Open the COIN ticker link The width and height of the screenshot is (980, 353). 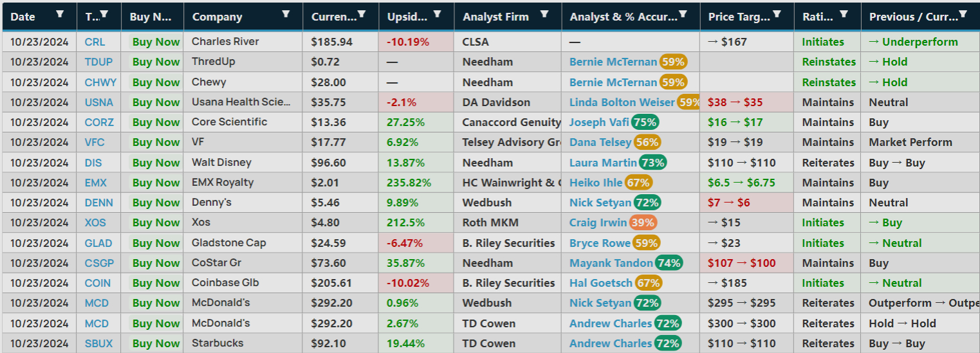tap(98, 283)
